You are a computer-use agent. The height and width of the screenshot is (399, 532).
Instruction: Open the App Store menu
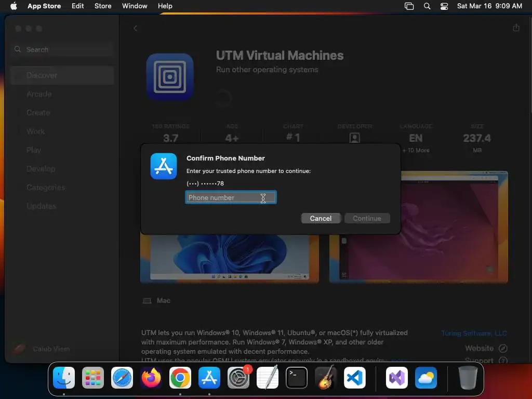pyautogui.click(x=44, y=6)
